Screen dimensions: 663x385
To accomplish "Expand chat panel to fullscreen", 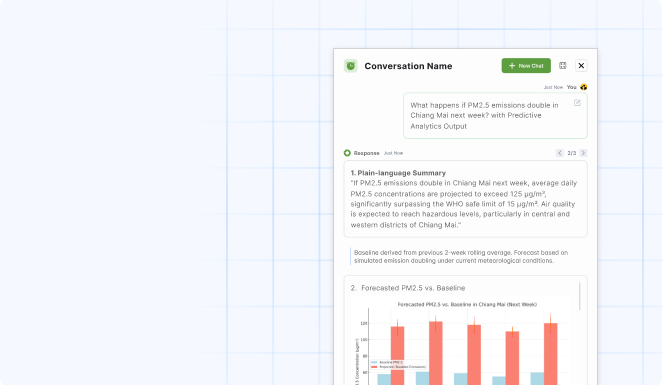I will click(x=562, y=66).
